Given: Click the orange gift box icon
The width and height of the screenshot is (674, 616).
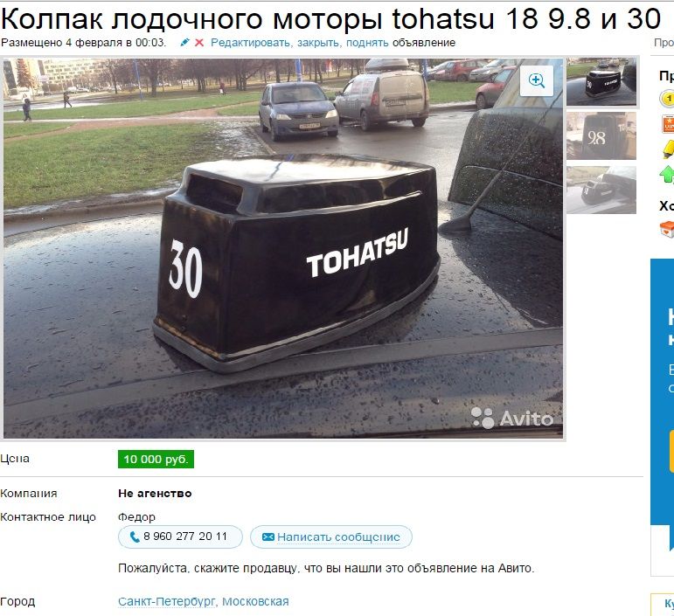Looking at the screenshot, I should pos(667,229).
